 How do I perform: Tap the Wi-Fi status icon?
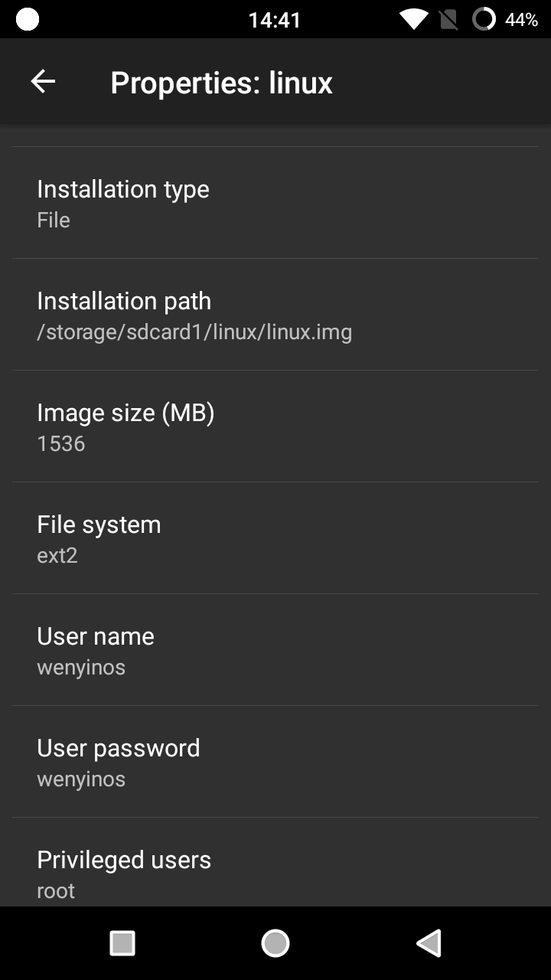tap(413, 19)
